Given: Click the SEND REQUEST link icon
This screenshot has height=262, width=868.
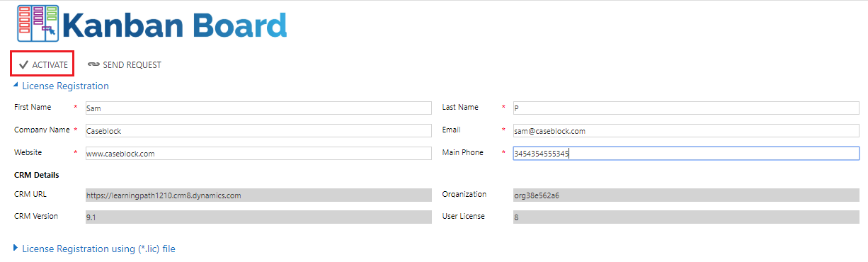Looking at the screenshot, I should pos(93,64).
